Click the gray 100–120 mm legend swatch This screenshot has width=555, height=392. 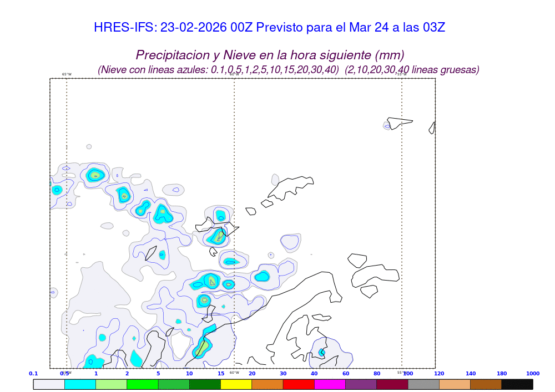(x=423, y=384)
